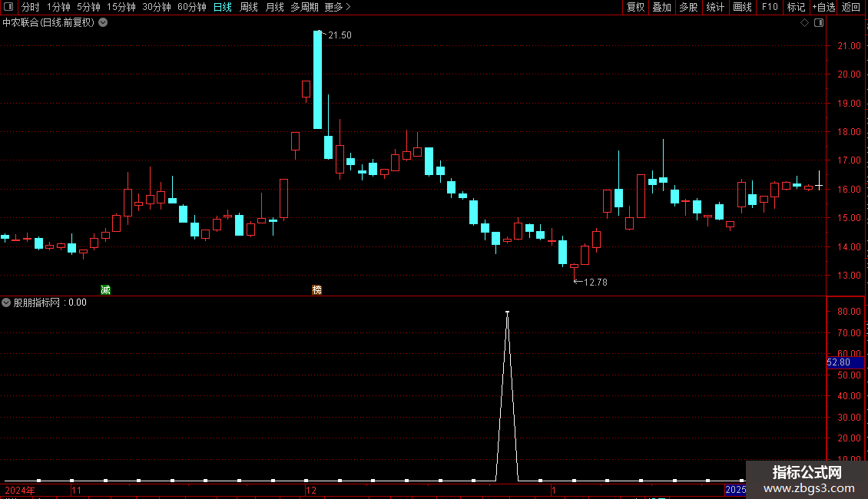Click the orange 榜 marker on the chart
The height and width of the screenshot is (499, 868).
316,290
